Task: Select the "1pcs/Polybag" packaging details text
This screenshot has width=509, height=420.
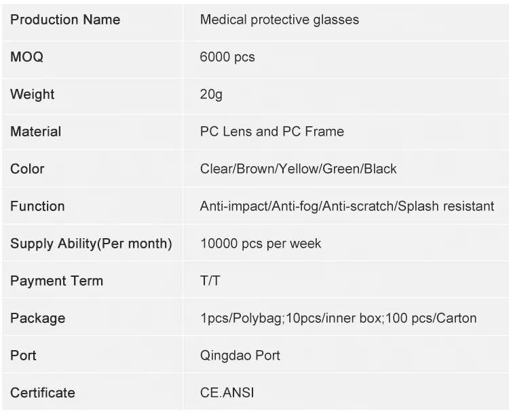Action: click(338, 318)
